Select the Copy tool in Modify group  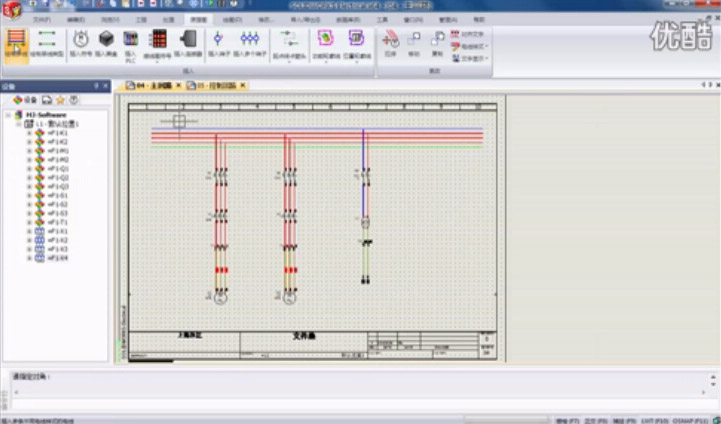pos(437,43)
